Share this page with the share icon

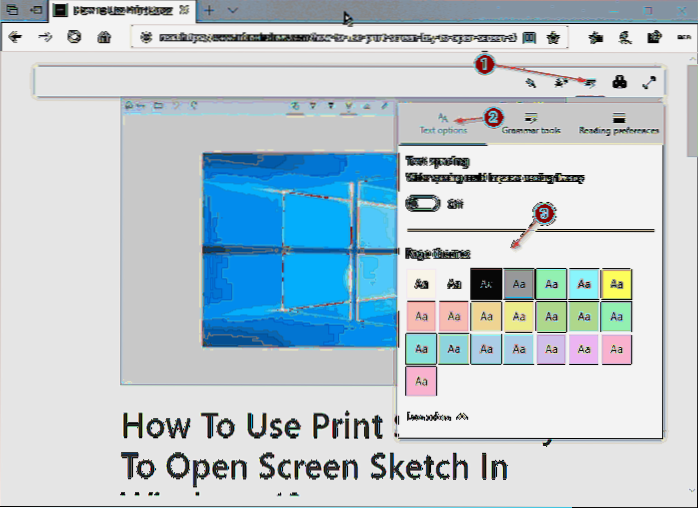654,37
